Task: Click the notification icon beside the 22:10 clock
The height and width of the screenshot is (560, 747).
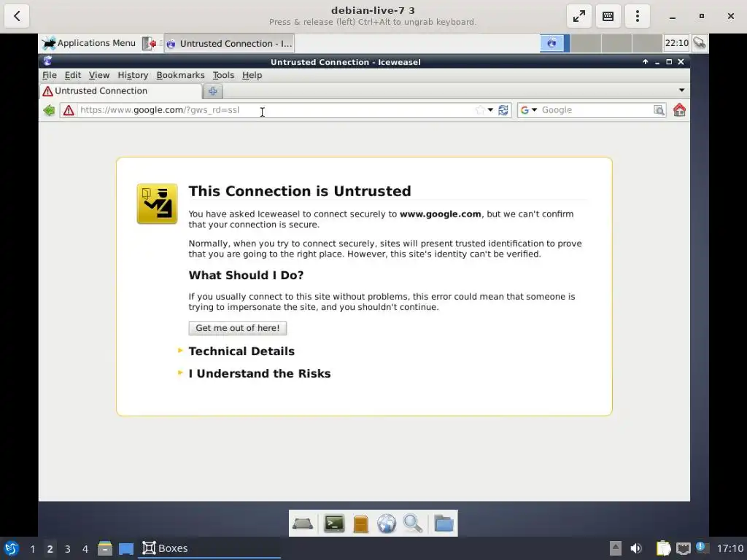Action: 700,43
